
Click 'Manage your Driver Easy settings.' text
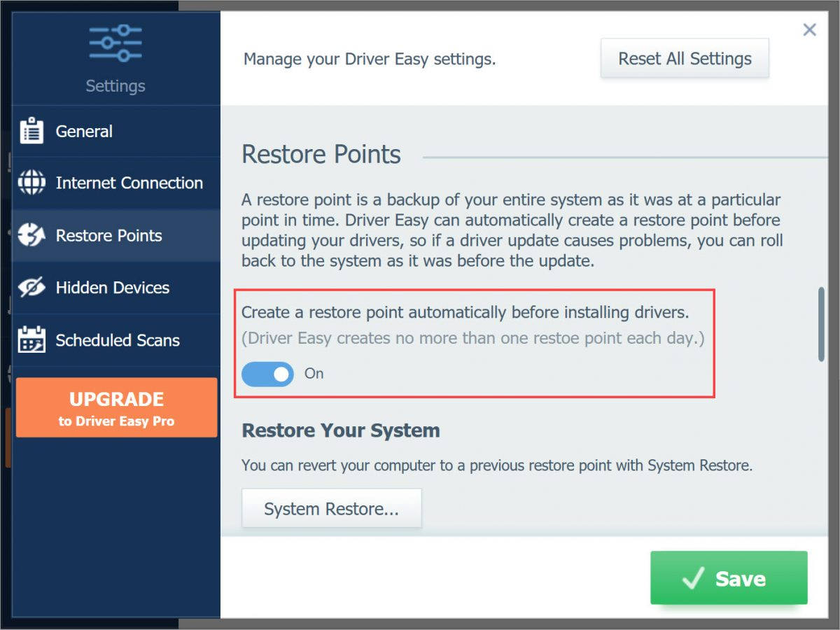(370, 59)
